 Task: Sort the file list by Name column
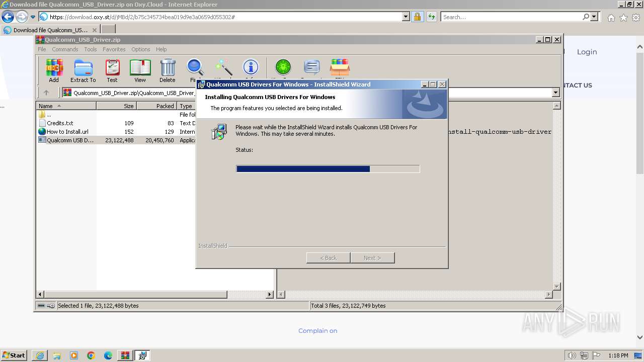click(x=66, y=106)
